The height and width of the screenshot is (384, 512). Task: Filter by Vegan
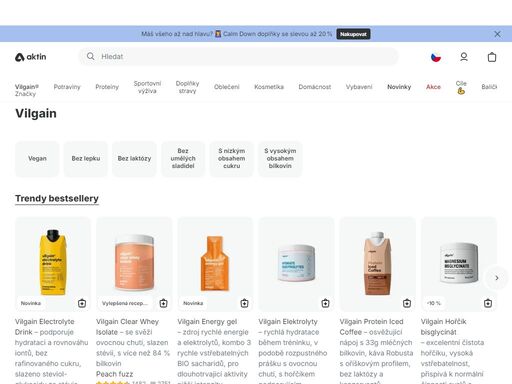coord(37,159)
